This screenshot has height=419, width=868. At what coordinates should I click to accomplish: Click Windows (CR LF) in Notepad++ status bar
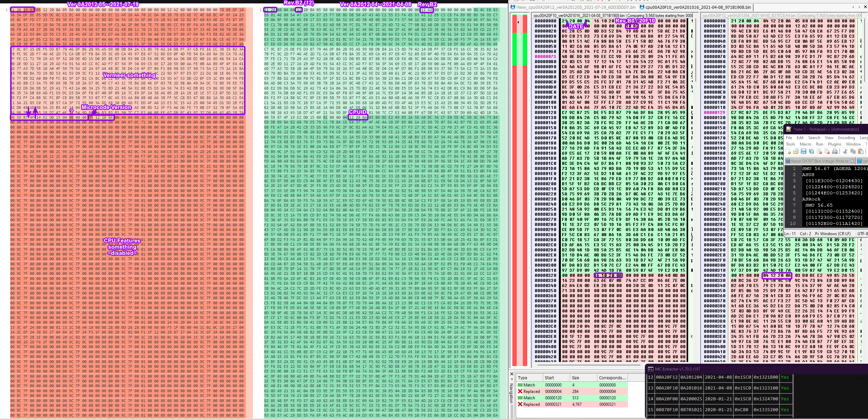coord(835,234)
